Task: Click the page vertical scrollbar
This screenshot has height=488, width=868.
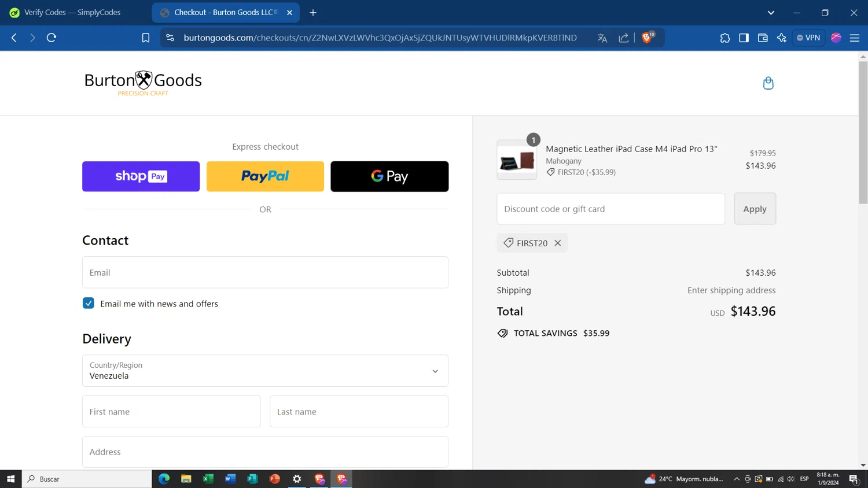Action: click(x=863, y=133)
